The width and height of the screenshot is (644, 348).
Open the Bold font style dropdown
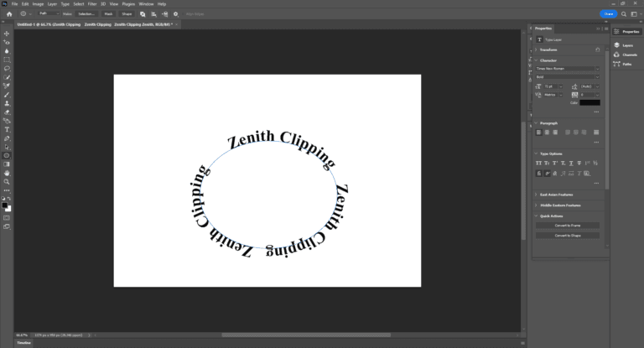567,77
